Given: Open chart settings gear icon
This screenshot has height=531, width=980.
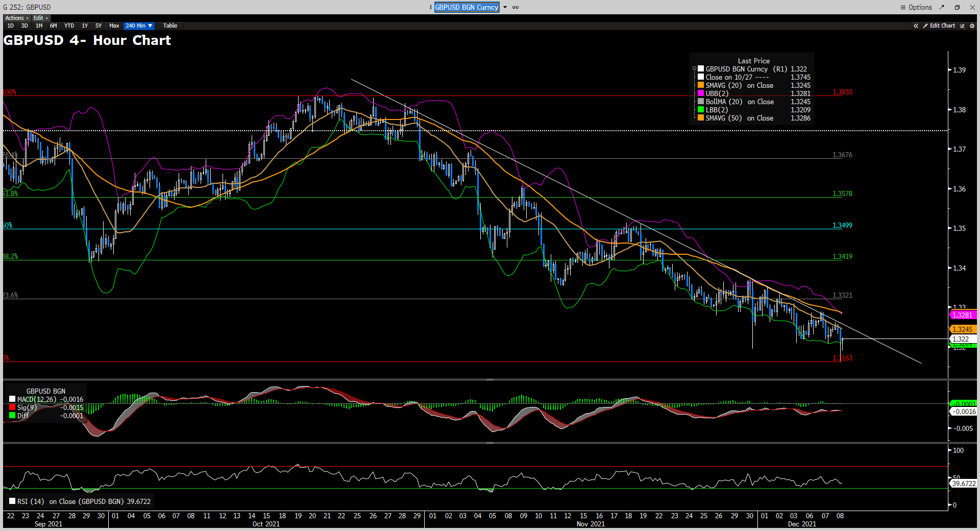Looking at the screenshot, I should [x=972, y=26].
